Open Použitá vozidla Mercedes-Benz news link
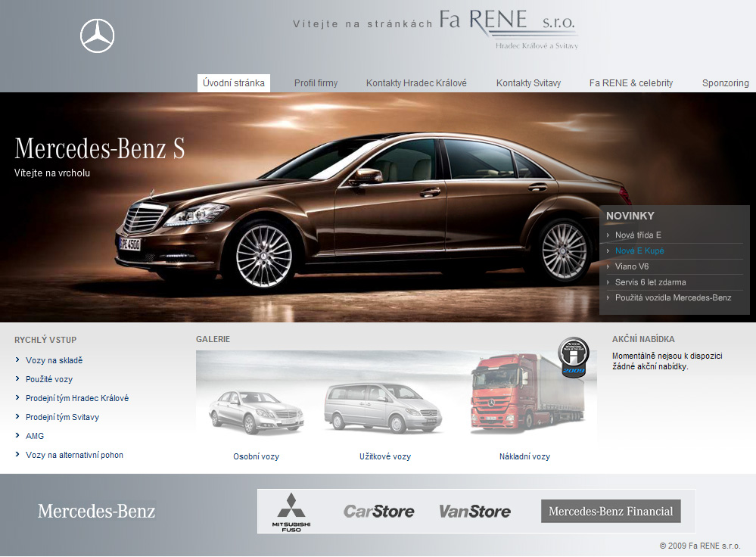Viewport: 756px width, 557px height. point(673,297)
